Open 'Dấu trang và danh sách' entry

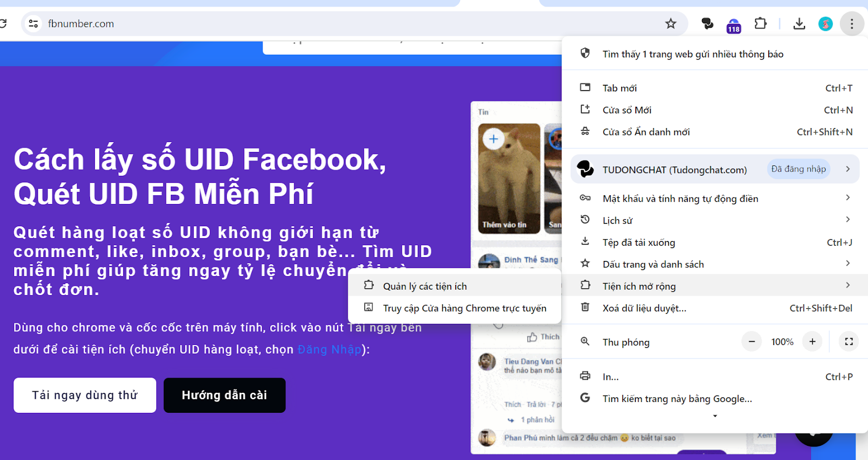715,264
